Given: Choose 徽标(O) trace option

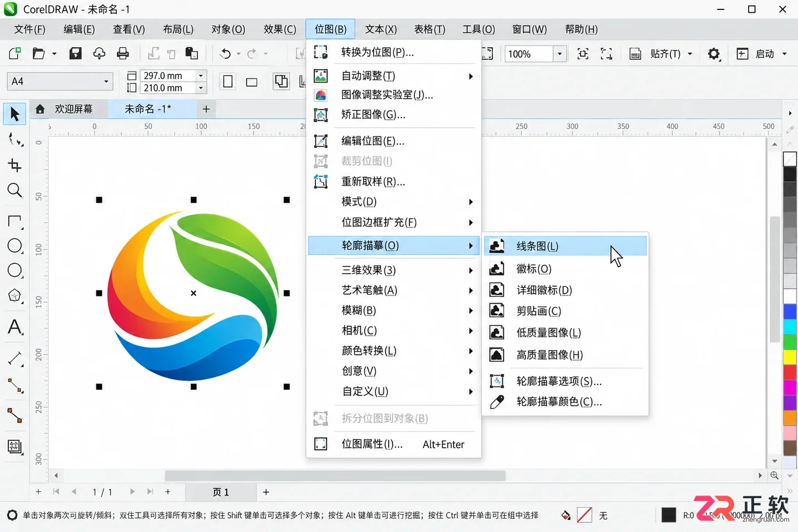Looking at the screenshot, I should click(565, 269).
